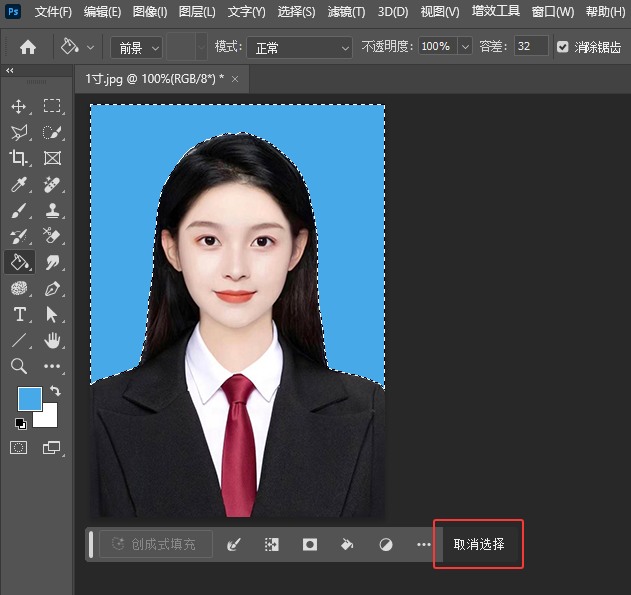Viewport: 631px width, 595px height.
Task: Click the 取消选择 deselect button
Action: pos(478,544)
